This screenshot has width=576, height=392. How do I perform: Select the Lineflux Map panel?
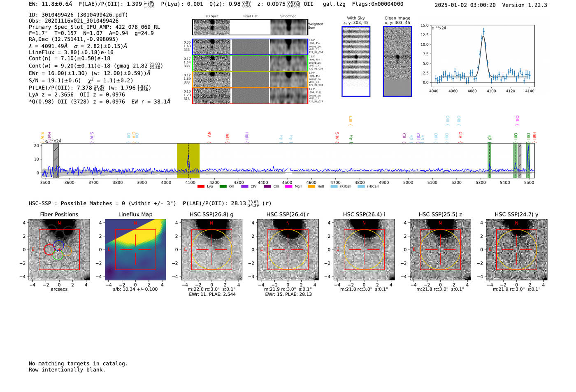(x=135, y=250)
